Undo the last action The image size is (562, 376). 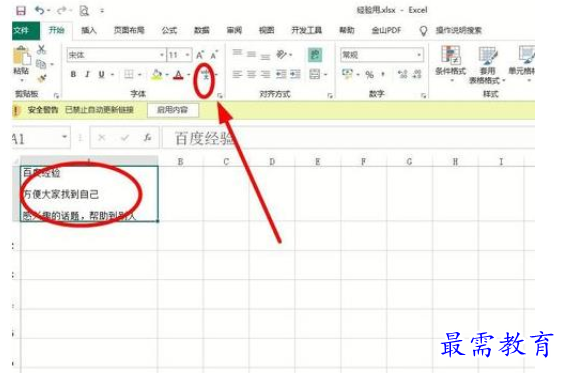(40, 10)
